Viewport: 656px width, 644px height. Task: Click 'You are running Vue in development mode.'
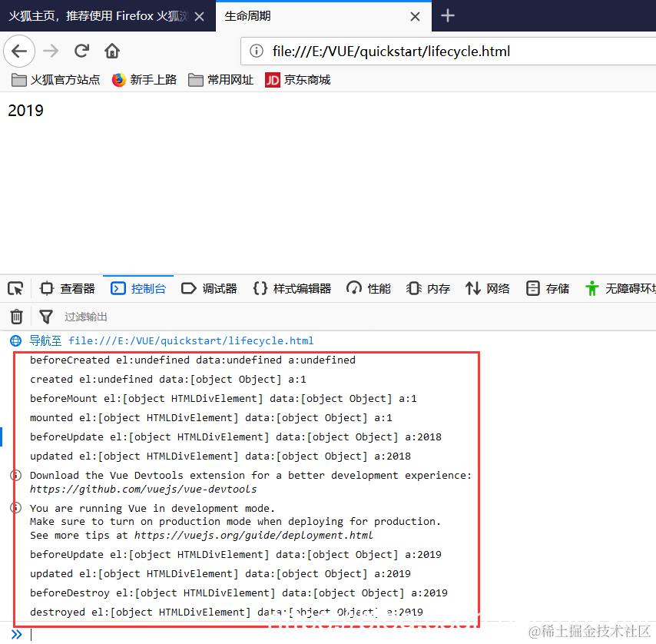[x=152, y=509]
